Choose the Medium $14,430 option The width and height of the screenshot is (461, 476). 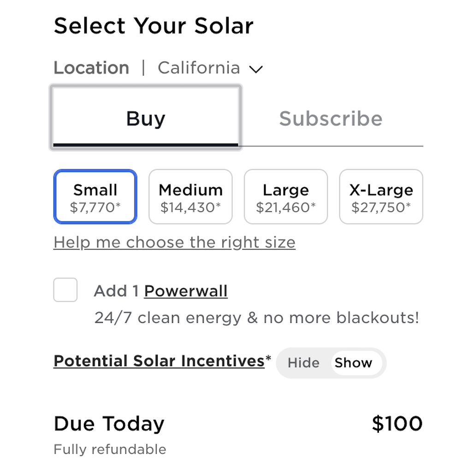pos(190,196)
